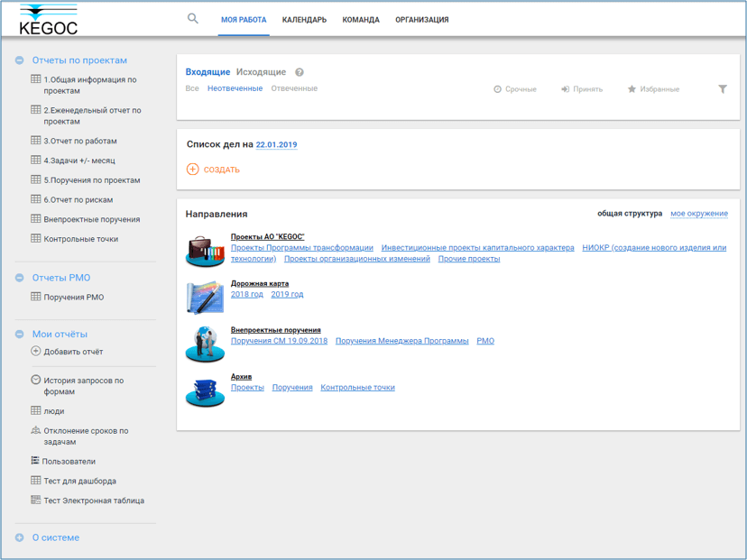Open the archive Проекты link
This screenshot has height=560, width=747.
click(x=247, y=388)
